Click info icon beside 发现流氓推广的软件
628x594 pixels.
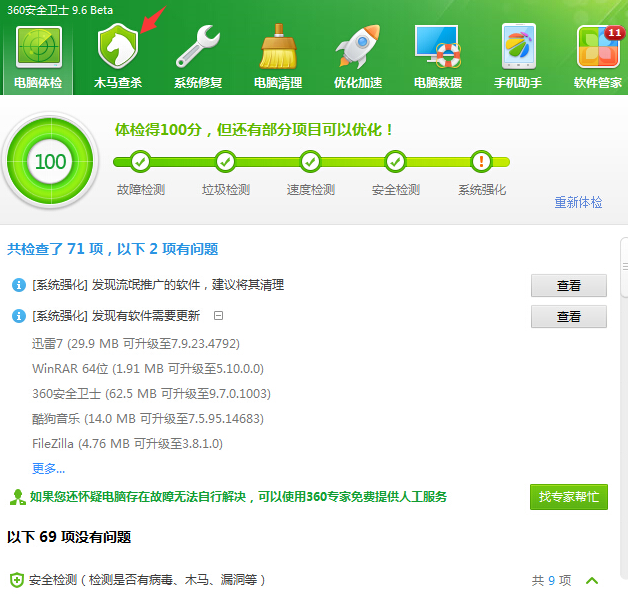(x=19, y=285)
